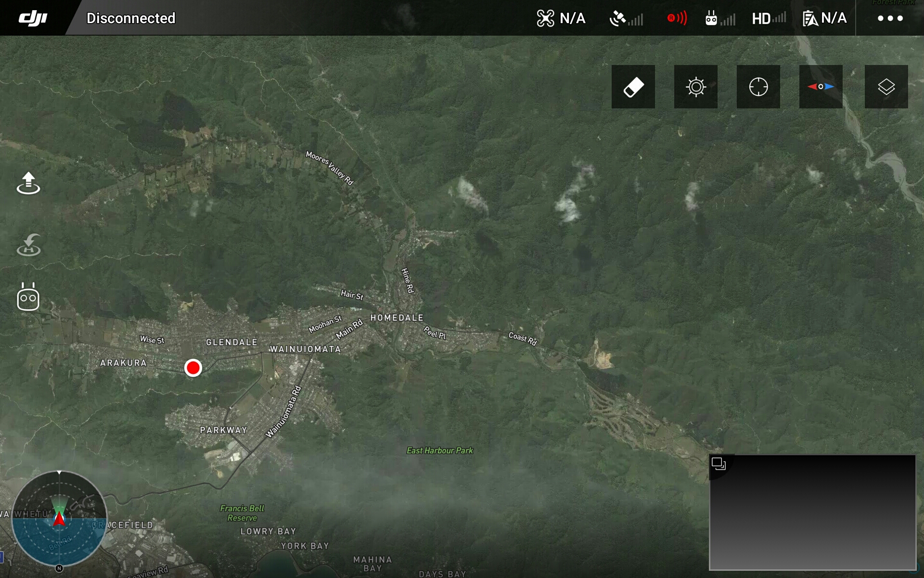Tap the HOMEDALE map label

click(397, 318)
